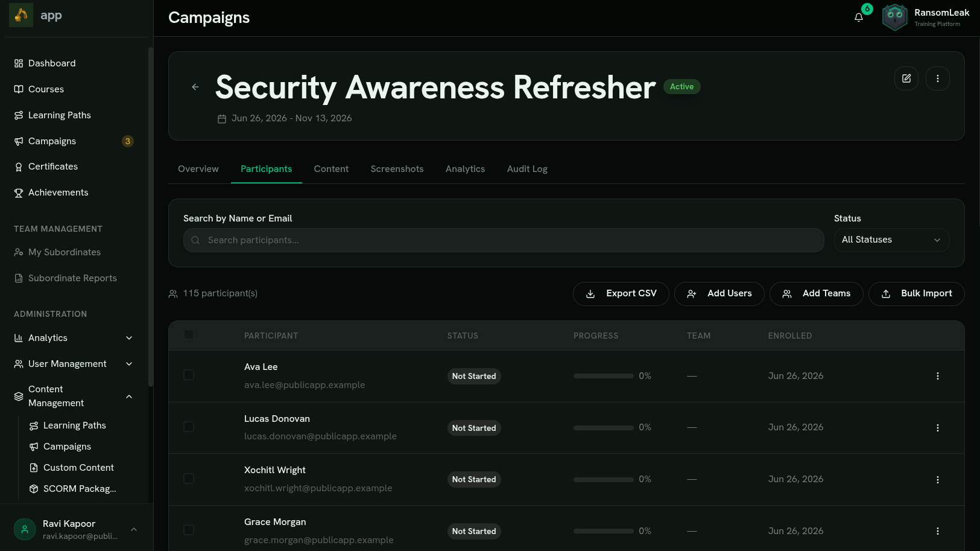Check the Lucas Donovan row checkbox
980x551 pixels.
tap(189, 427)
